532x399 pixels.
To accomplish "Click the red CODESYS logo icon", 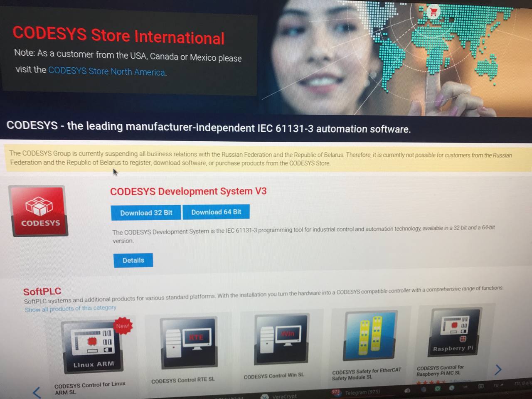I will coord(40,211).
